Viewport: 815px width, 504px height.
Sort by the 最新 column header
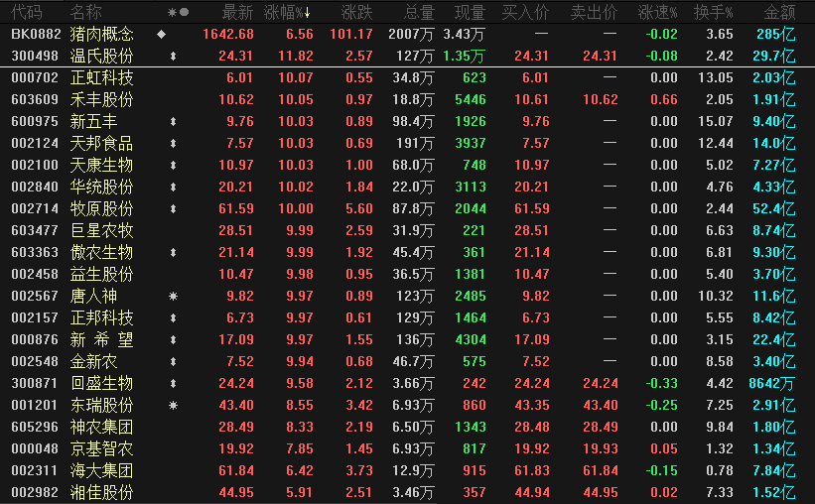pyautogui.click(x=237, y=13)
